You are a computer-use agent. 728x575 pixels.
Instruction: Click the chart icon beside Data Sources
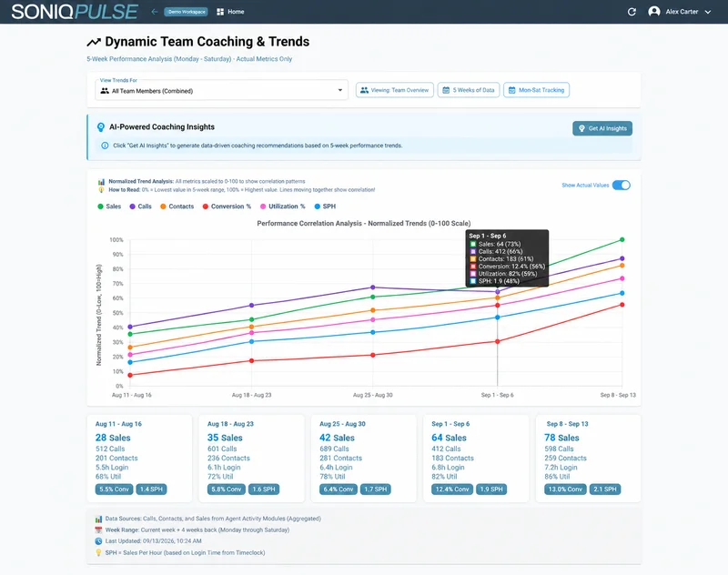[98, 520]
